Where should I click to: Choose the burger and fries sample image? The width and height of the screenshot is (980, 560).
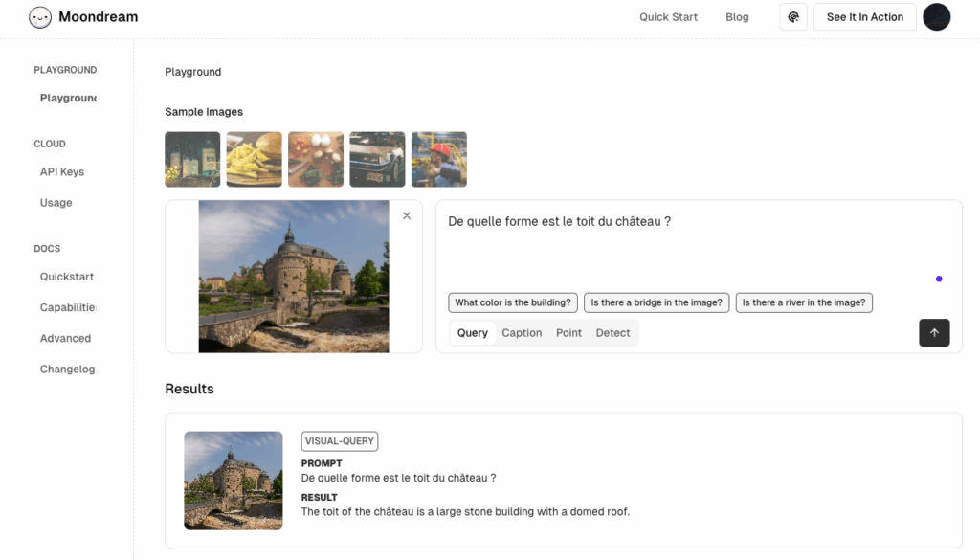click(x=254, y=159)
